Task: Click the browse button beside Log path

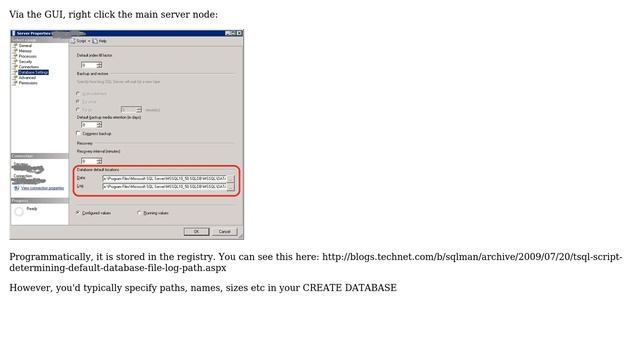Action: (x=231, y=187)
